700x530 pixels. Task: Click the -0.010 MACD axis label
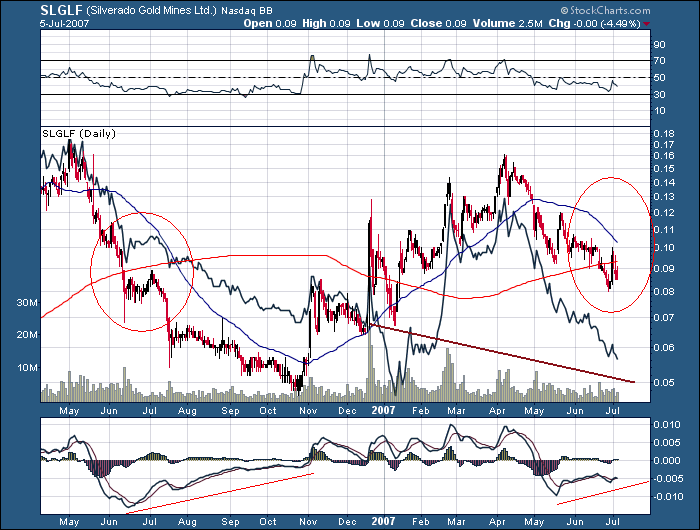(x=667, y=497)
